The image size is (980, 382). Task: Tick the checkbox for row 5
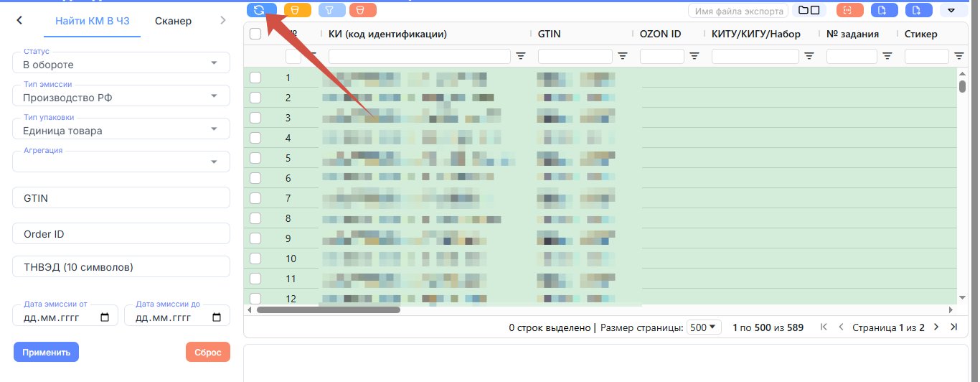click(255, 158)
